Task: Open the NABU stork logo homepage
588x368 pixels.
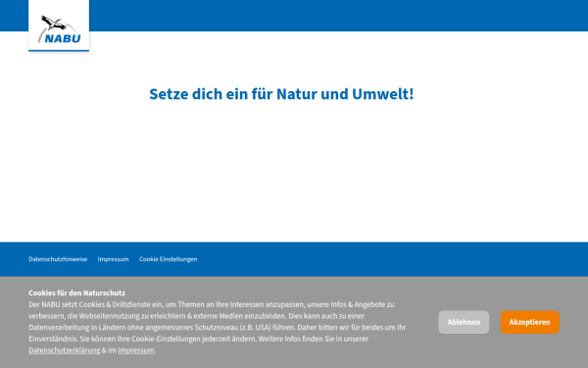Action: click(x=59, y=26)
